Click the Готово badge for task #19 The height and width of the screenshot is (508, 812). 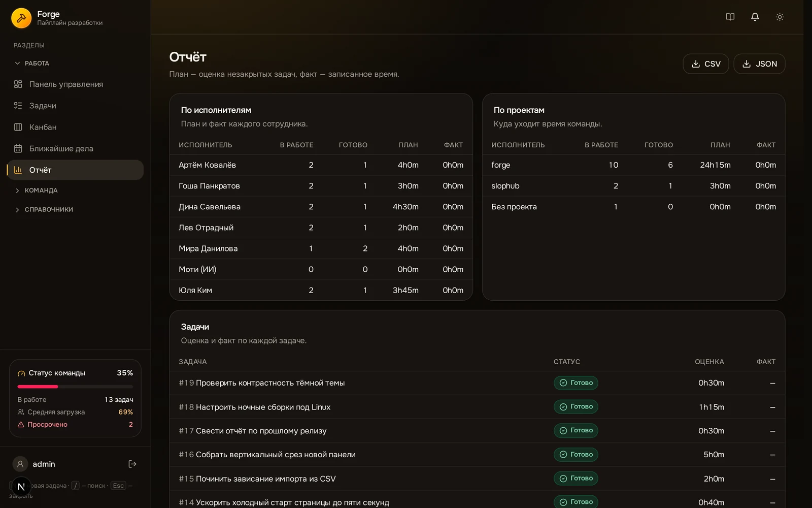click(x=576, y=383)
